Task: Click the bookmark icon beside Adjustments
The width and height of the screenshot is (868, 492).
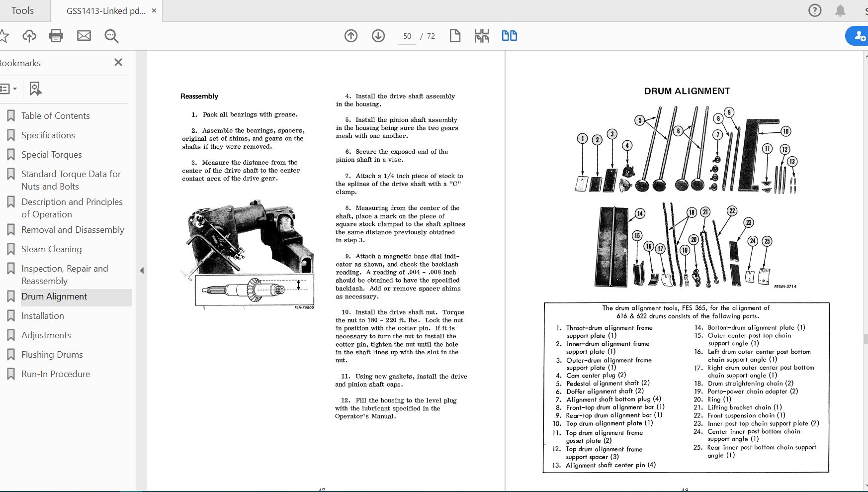Action: pos(10,335)
